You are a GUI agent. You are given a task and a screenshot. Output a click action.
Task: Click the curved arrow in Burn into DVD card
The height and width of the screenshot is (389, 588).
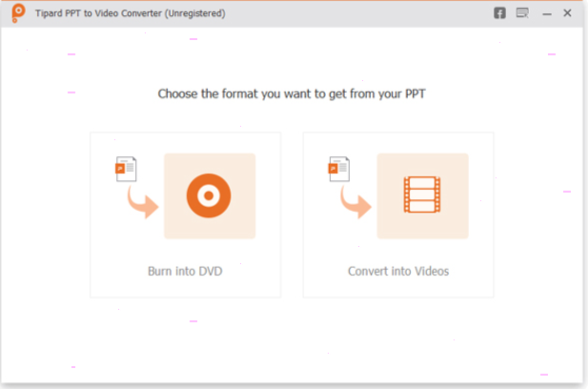143,203
